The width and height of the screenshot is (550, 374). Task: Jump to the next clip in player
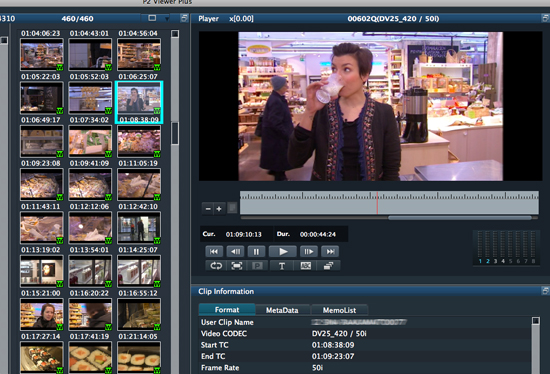[x=330, y=252]
